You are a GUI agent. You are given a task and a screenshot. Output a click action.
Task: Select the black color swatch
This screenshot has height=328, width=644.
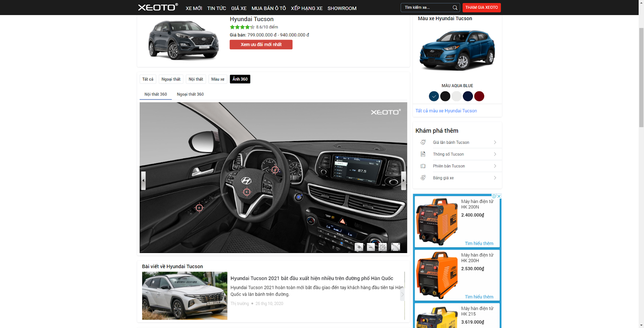[445, 96]
